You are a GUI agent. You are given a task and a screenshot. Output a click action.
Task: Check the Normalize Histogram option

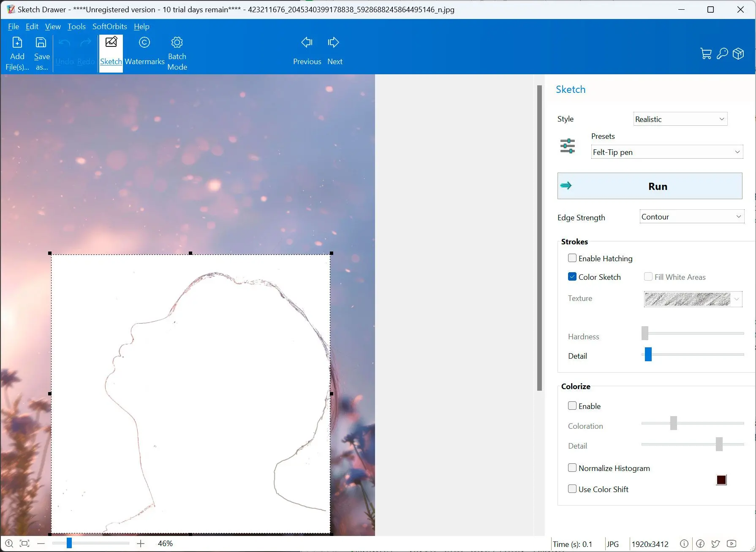tap(572, 468)
